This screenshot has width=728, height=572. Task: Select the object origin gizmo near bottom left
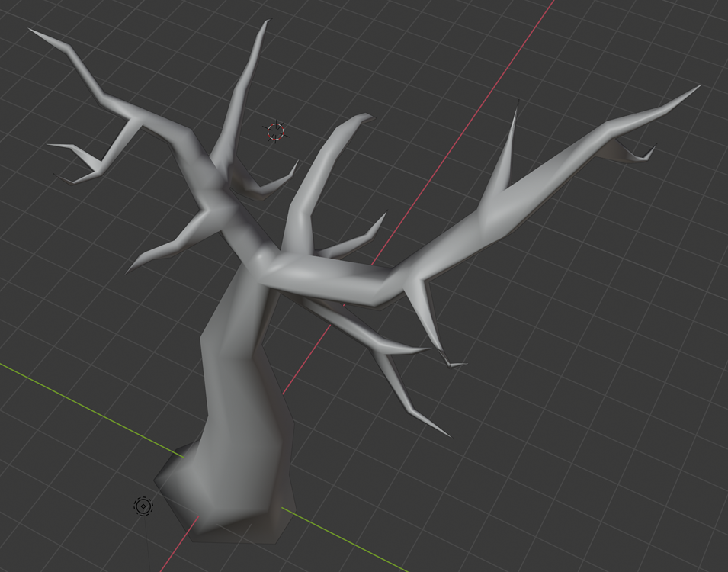tap(143, 506)
